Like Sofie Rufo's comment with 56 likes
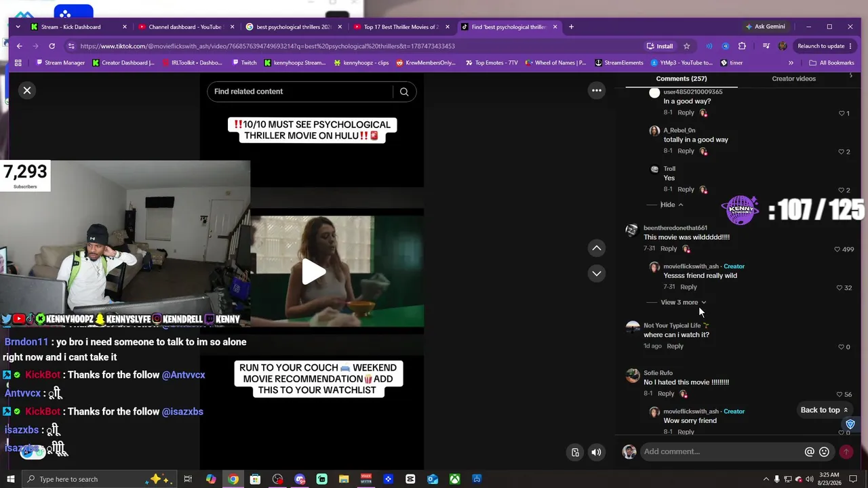 (x=841, y=394)
